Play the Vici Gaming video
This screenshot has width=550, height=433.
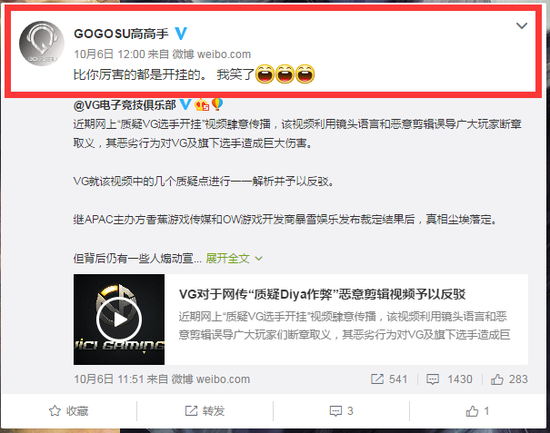click(119, 319)
